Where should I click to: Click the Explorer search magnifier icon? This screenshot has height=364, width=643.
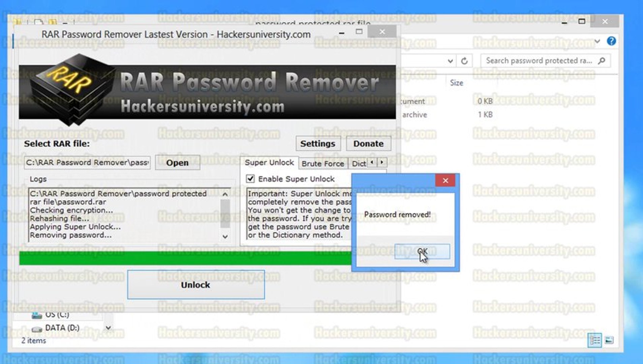(x=602, y=61)
